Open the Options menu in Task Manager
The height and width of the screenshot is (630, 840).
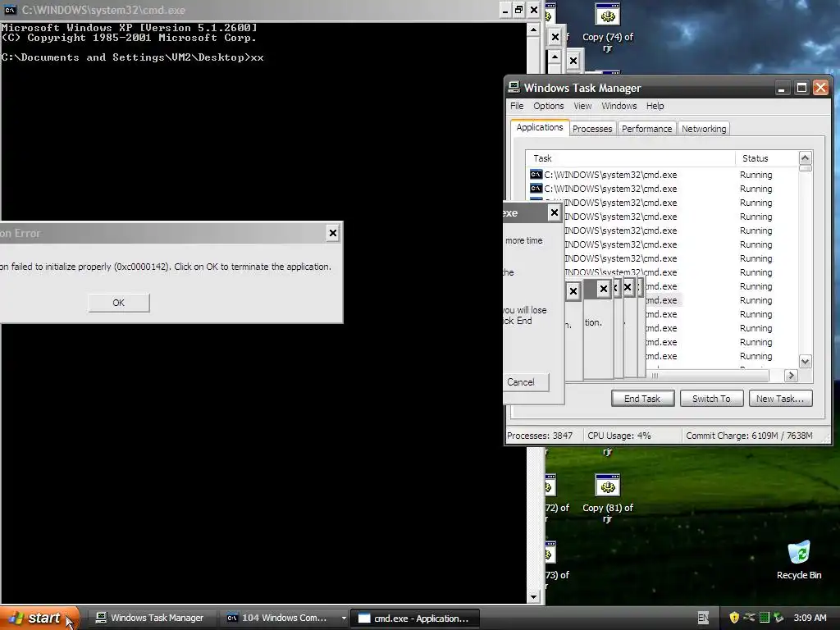(548, 106)
